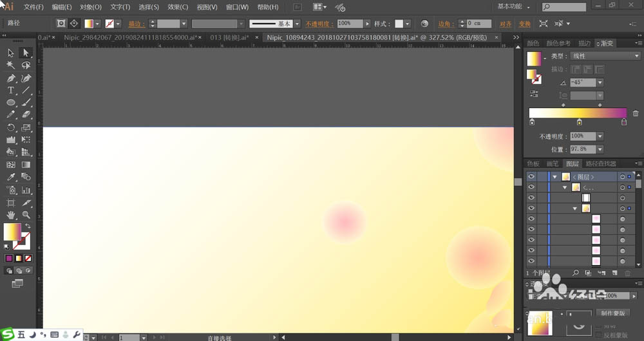Click the Sogou input method icon
The height and width of the screenshot is (341, 644).
pos(7,335)
